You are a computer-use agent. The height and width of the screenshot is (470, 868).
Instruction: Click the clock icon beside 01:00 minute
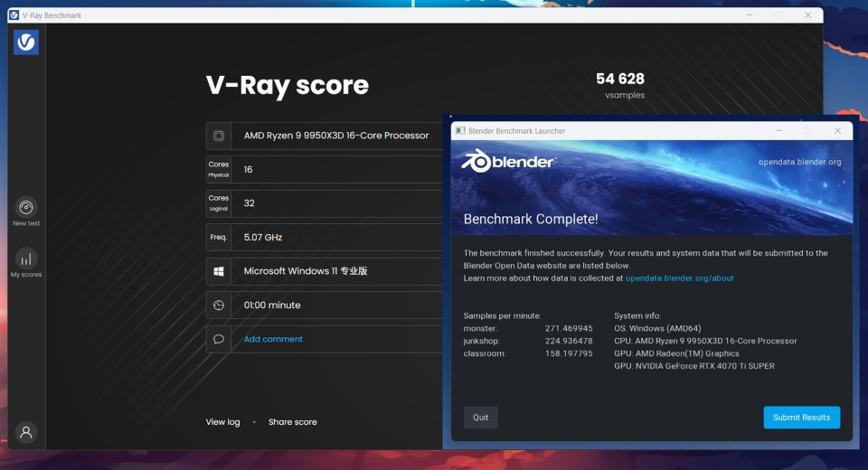[x=219, y=305]
